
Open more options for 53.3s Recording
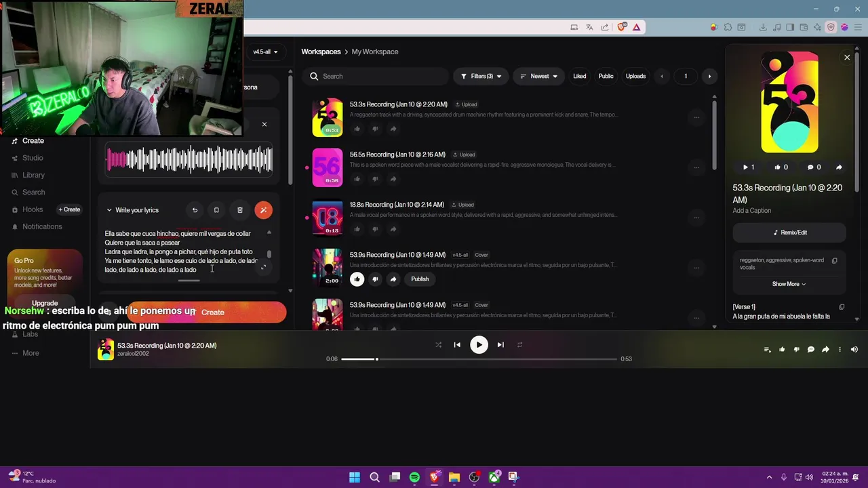tap(696, 117)
